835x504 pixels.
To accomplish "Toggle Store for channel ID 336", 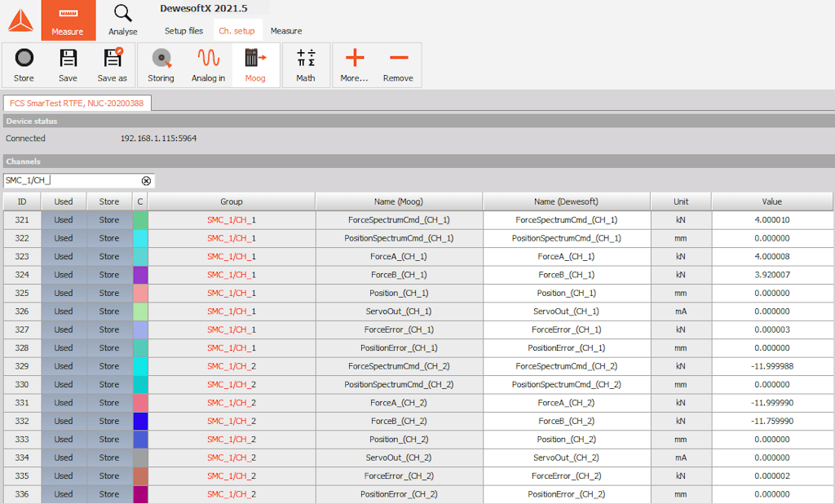I will point(109,494).
